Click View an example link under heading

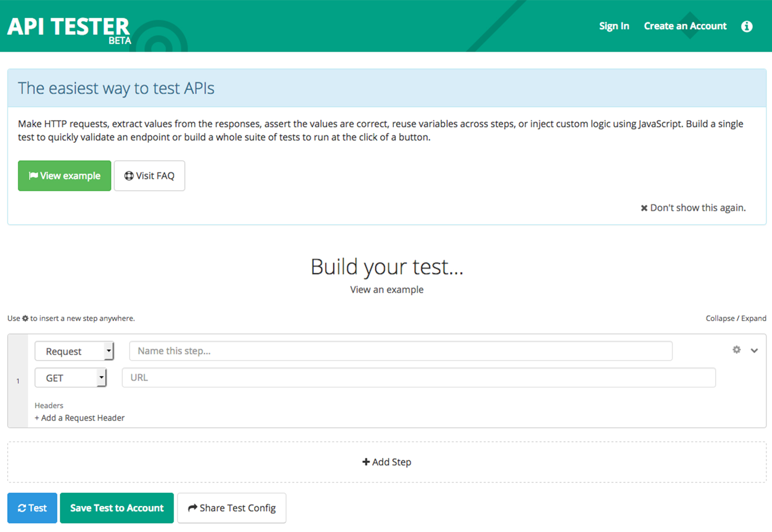tap(387, 290)
